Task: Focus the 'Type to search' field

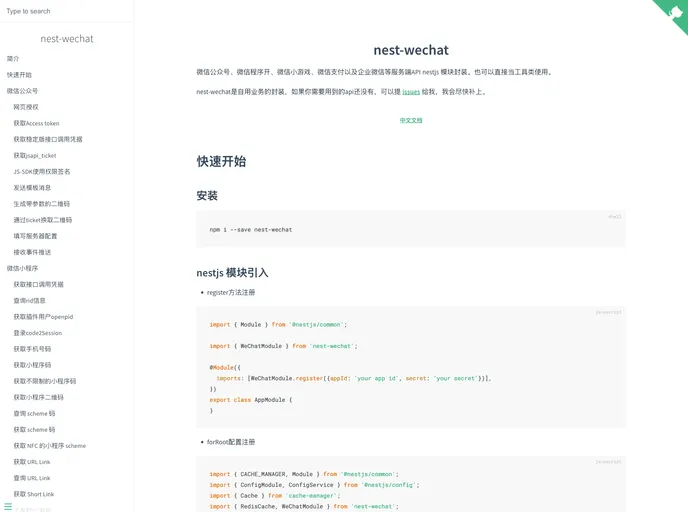Action: pos(67,11)
